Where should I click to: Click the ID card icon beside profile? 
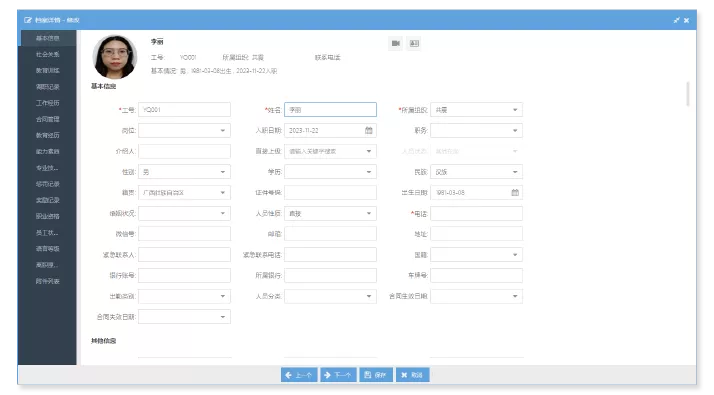tap(414, 43)
